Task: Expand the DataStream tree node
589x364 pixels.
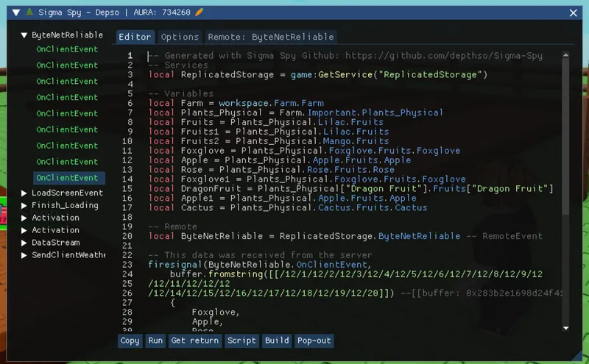Action: click(24, 243)
